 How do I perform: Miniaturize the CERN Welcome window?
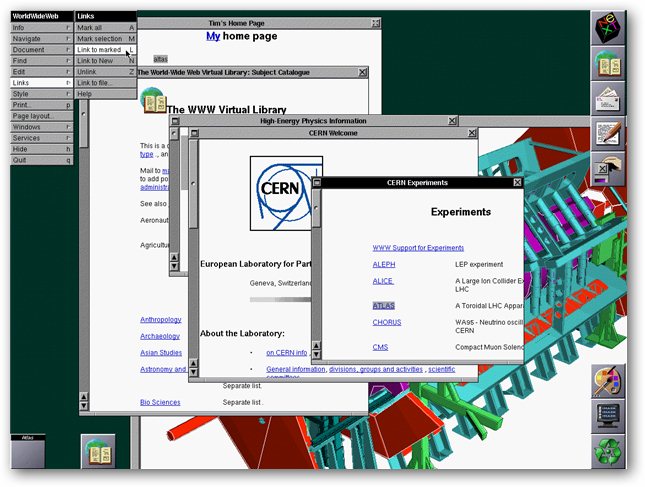(x=195, y=133)
